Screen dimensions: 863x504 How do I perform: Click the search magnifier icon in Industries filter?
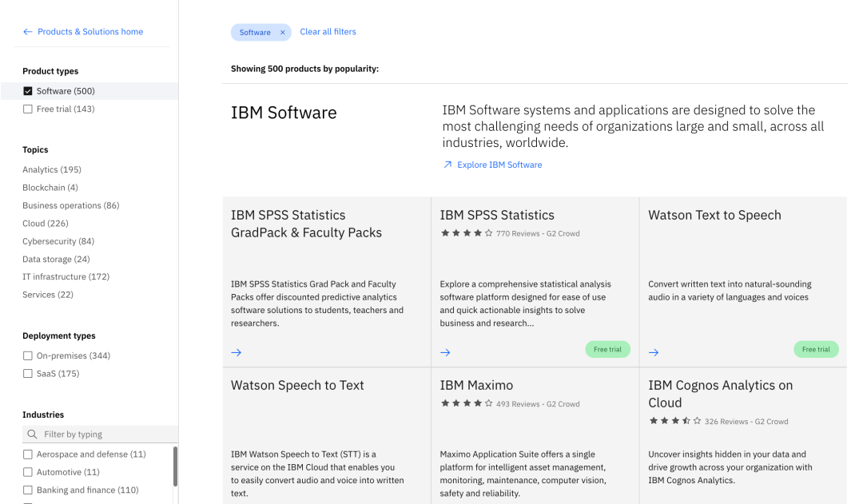click(x=32, y=435)
